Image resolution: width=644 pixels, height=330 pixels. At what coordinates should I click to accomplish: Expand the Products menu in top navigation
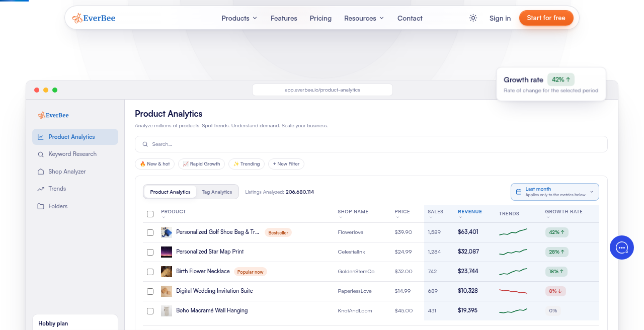pyautogui.click(x=239, y=18)
